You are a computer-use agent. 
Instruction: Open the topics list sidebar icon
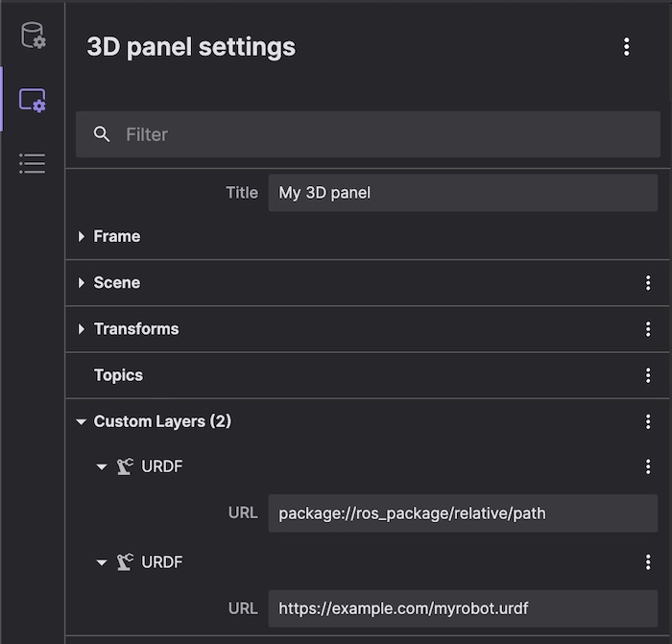coord(33,163)
